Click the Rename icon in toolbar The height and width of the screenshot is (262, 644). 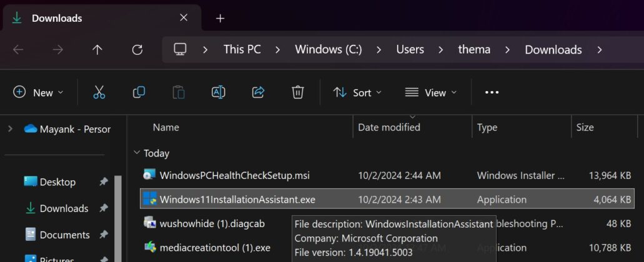[218, 92]
